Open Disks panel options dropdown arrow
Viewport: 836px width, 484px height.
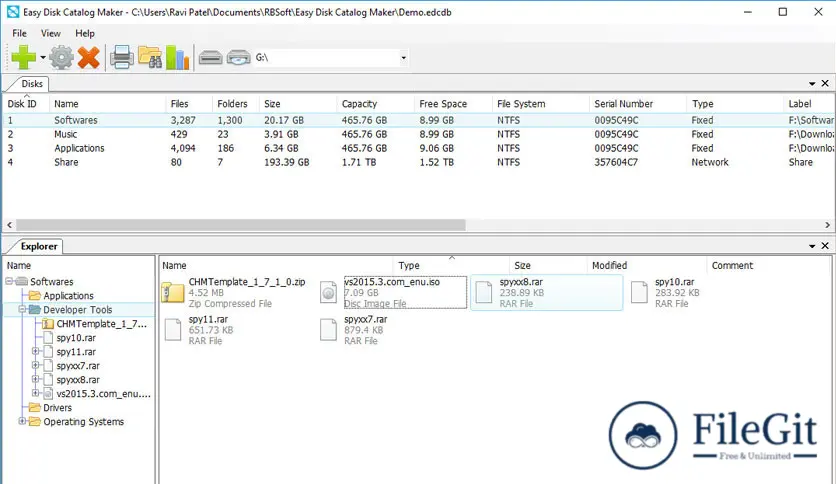point(812,84)
